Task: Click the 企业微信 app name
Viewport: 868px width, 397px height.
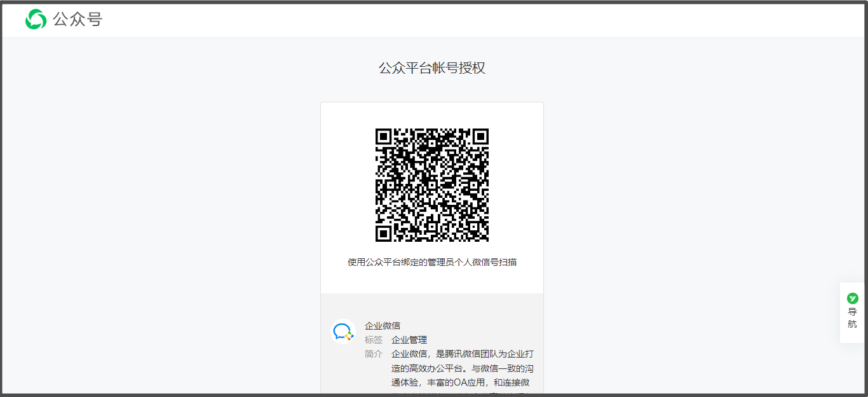Action: [383, 326]
